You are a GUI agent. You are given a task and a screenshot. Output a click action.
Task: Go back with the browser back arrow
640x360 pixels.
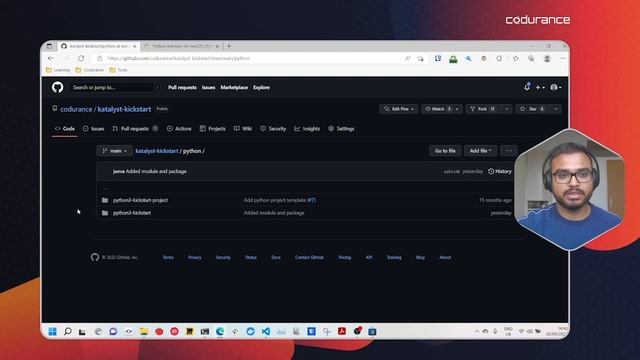click(x=51, y=58)
